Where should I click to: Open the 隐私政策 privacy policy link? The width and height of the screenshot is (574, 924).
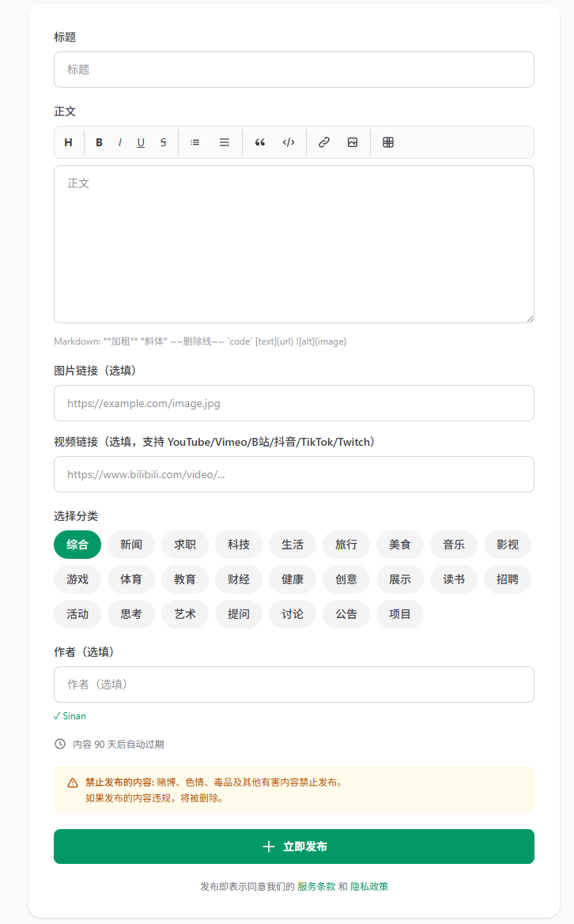coord(369,887)
